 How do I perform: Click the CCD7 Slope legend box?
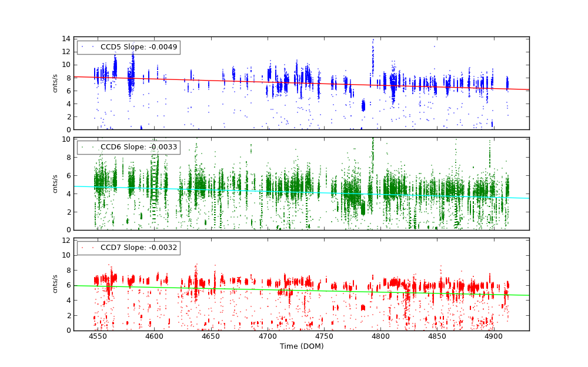click(128, 248)
